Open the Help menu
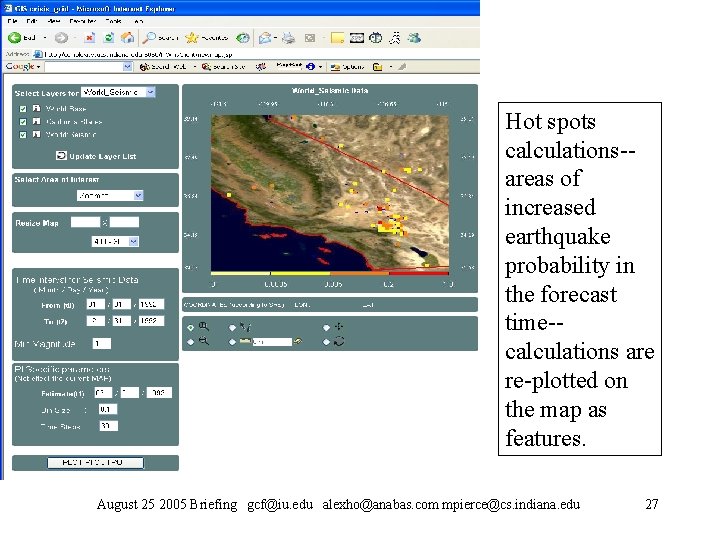The image size is (720, 540). click(139, 21)
